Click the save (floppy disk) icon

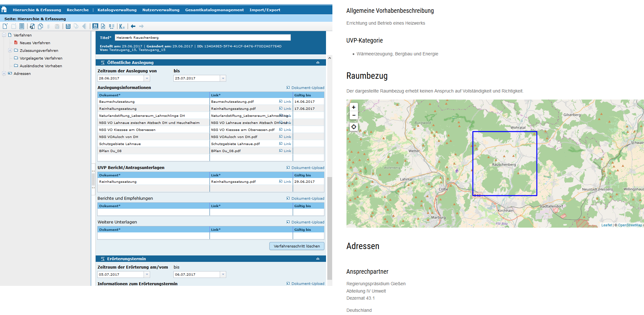coord(68,26)
